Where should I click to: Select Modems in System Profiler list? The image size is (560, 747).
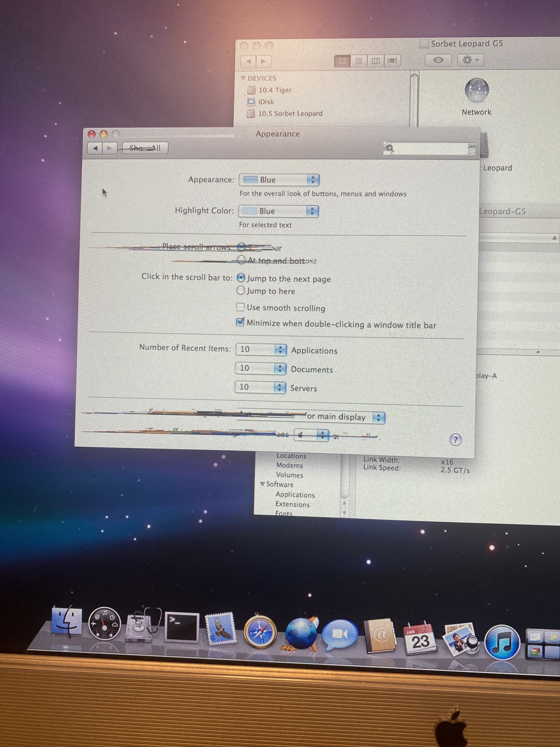coord(290,465)
